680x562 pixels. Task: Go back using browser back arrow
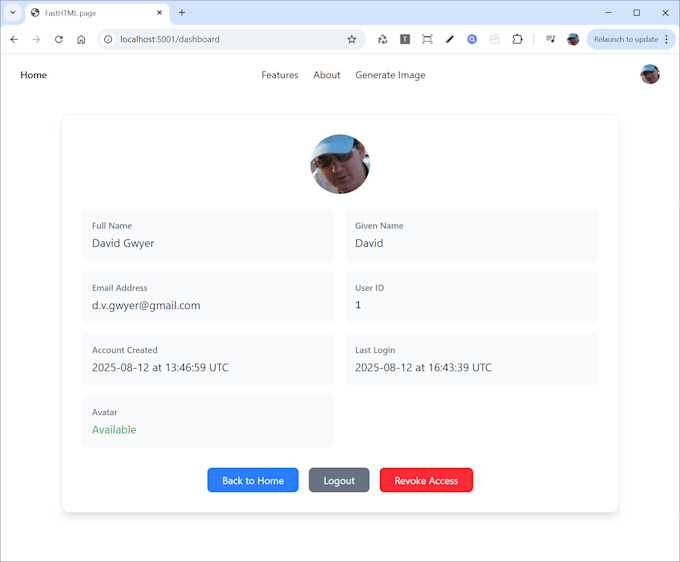(x=14, y=39)
